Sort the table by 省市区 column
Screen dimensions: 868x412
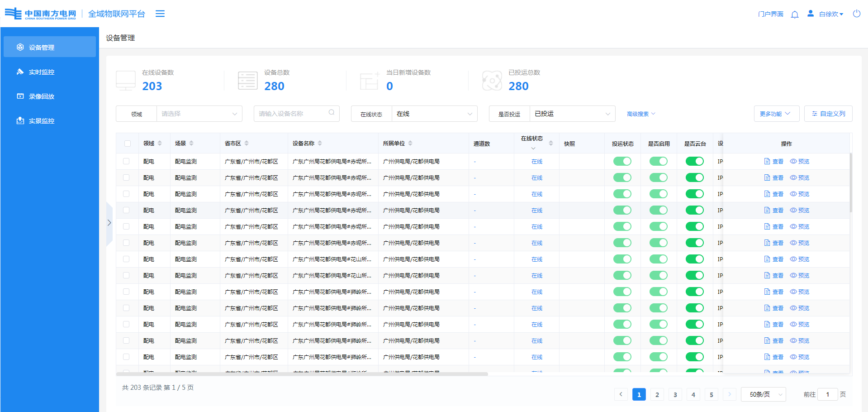(247, 143)
